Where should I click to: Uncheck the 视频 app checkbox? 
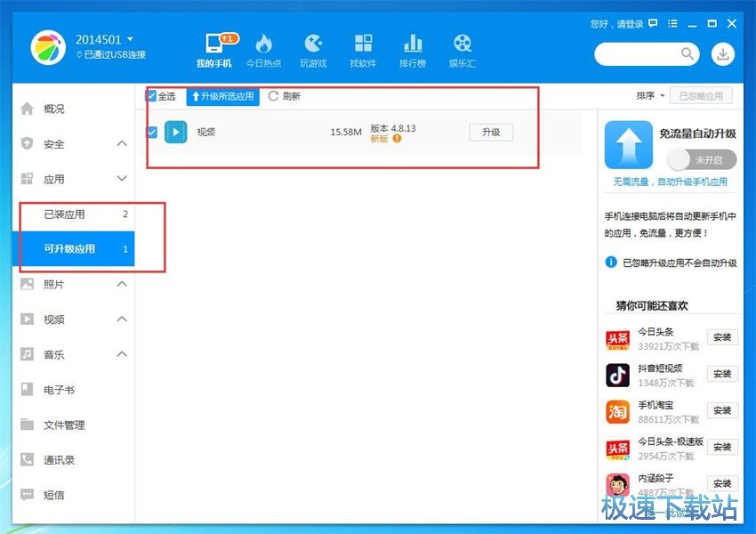(152, 132)
